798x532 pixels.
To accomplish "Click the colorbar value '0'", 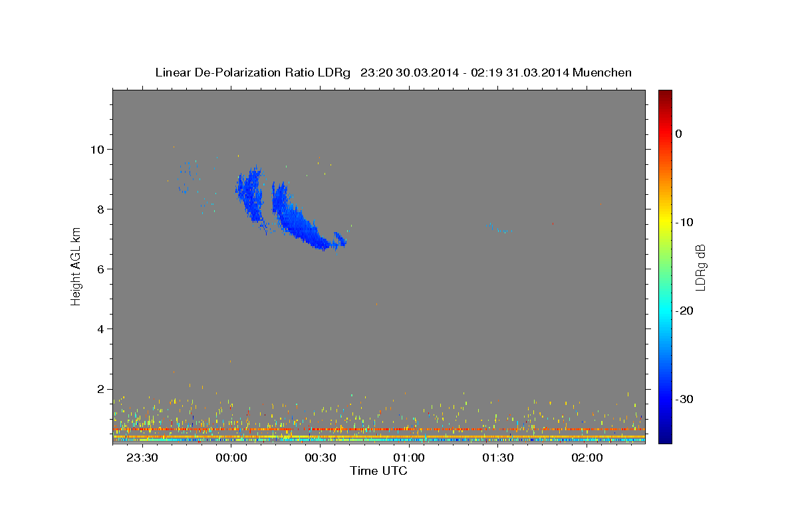I will pyautogui.click(x=679, y=134).
